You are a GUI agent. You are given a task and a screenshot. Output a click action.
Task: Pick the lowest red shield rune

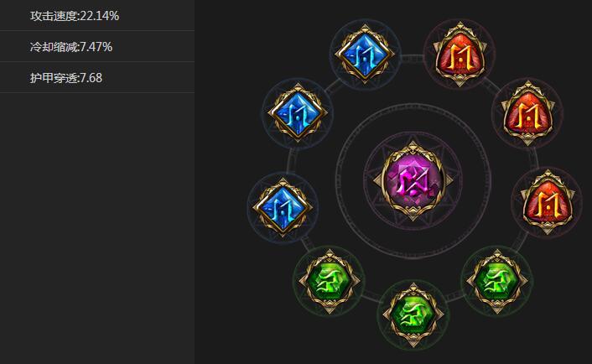pyautogui.click(x=548, y=202)
